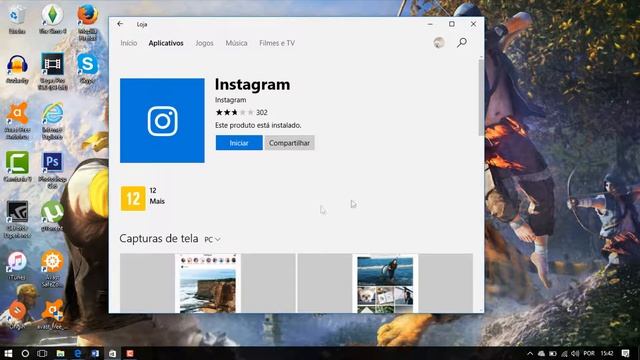The width and height of the screenshot is (640, 360).
Task: Open the Recycle Bin on desktop
Action: click(x=17, y=19)
